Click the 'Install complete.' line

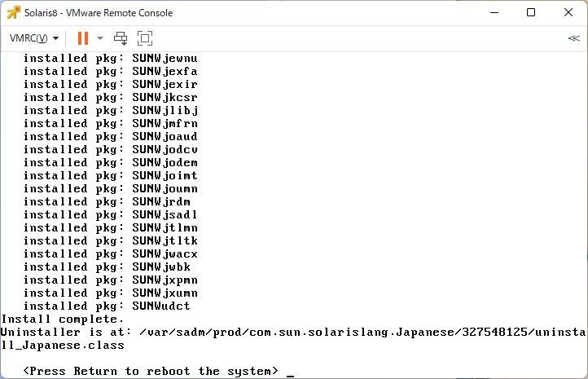(x=62, y=319)
